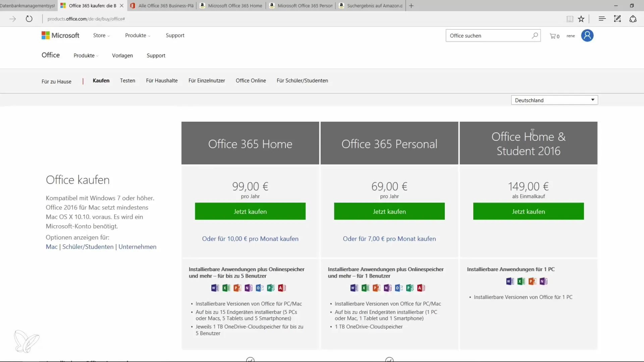Switch to Microsoft Office 365 Home Amazon tab
The image size is (644, 362).
pyautogui.click(x=231, y=6)
